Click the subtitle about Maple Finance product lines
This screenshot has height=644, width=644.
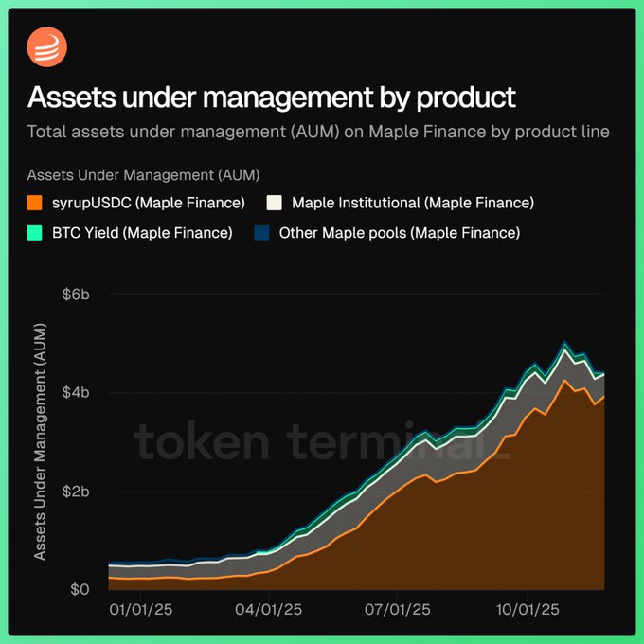click(x=318, y=132)
